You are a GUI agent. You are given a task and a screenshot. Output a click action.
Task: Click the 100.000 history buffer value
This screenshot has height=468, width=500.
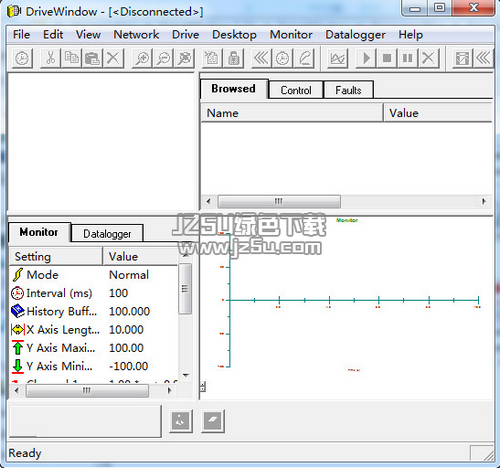[130, 311]
